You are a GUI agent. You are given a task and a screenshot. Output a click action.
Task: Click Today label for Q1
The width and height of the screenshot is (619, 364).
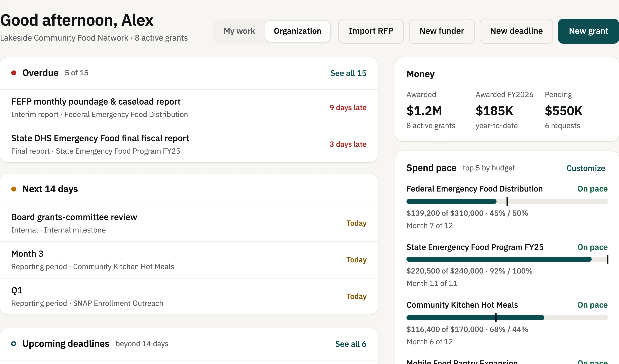coord(356,296)
